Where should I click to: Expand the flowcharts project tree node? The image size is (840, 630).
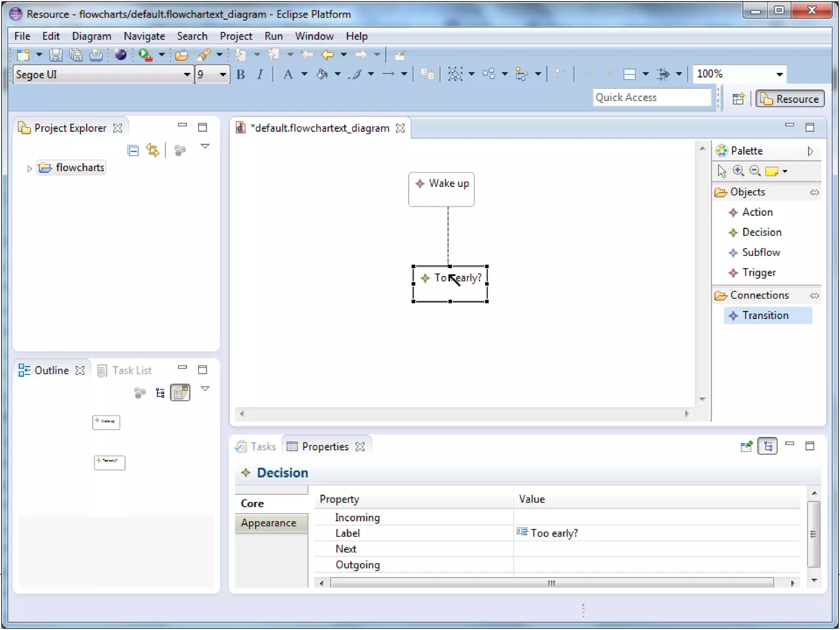[29, 168]
